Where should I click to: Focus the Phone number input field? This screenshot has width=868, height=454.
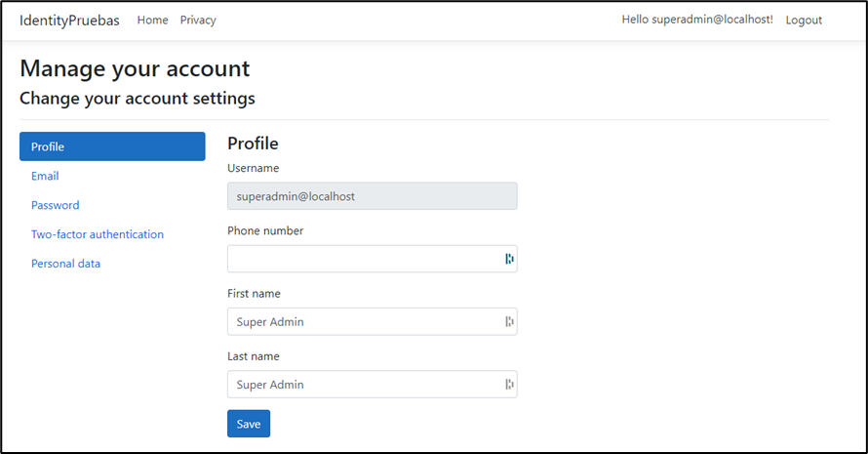pyautogui.click(x=361, y=259)
